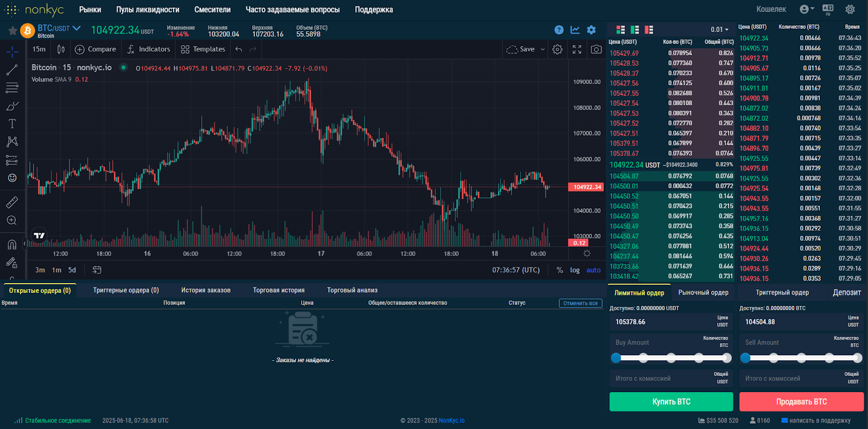Toggle the magnet mode tool
Image resolution: width=868 pixels, height=429 pixels.
pyautogui.click(x=12, y=245)
